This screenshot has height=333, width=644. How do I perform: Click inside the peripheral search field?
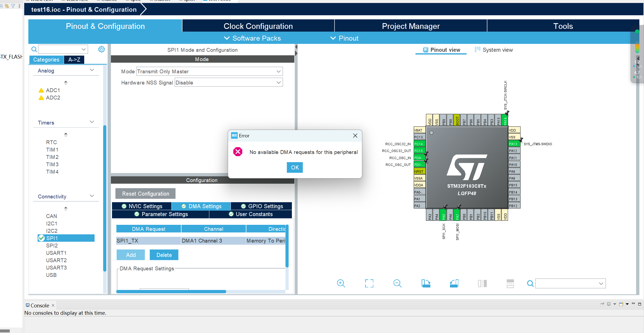click(x=61, y=49)
